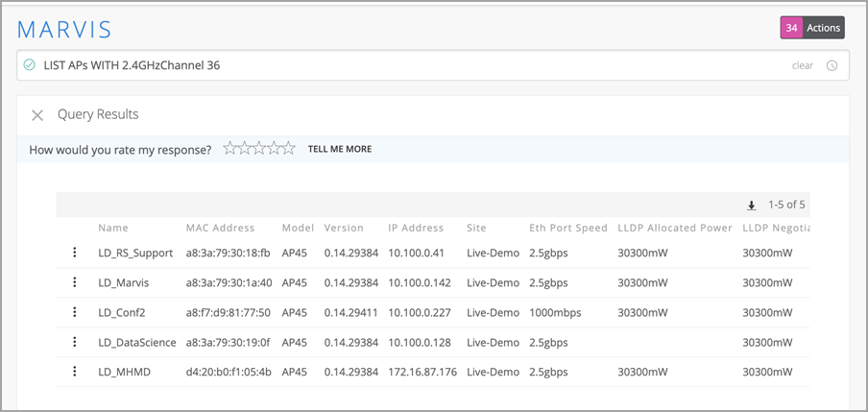Viewport: 868px width, 412px height.
Task: Open the 34 Actions button
Action: (x=811, y=28)
